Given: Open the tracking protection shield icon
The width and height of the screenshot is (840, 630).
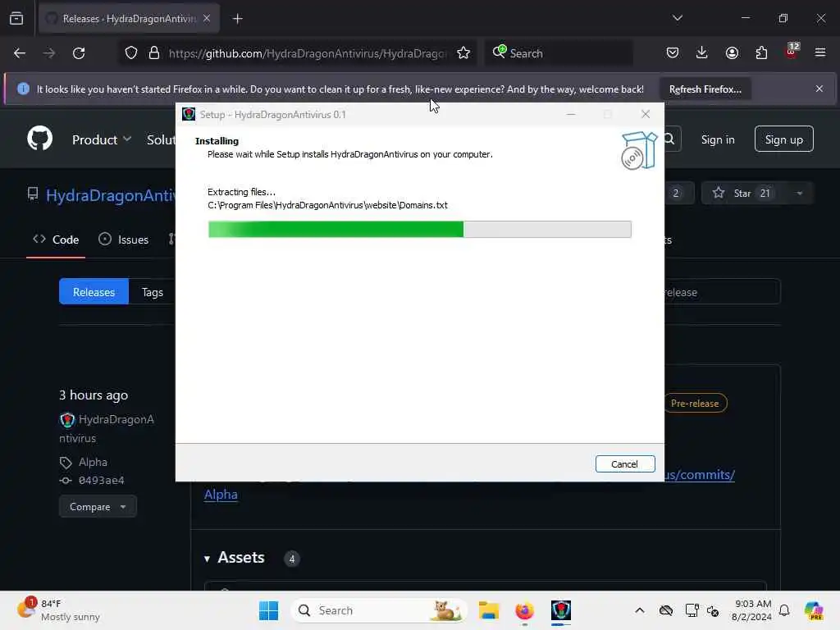Looking at the screenshot, I should pyautogui.click(x=131, y=53).
